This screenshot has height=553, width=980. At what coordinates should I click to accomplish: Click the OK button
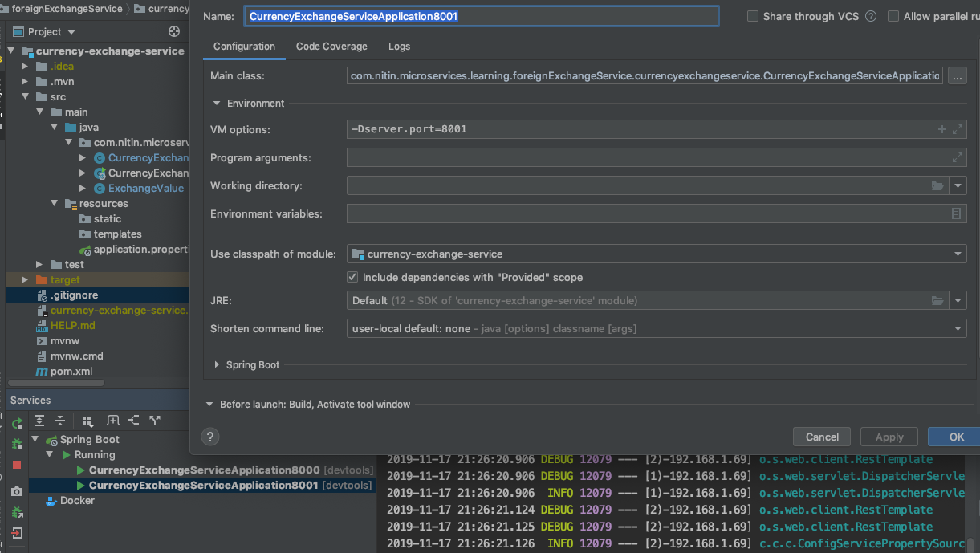click(x=955, y=437)
